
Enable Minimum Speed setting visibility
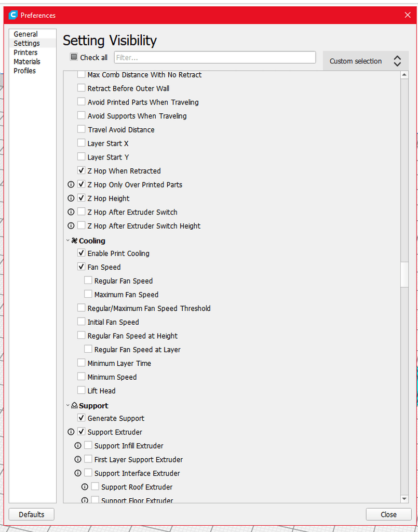pyautogui.click(x=81, y=377)
